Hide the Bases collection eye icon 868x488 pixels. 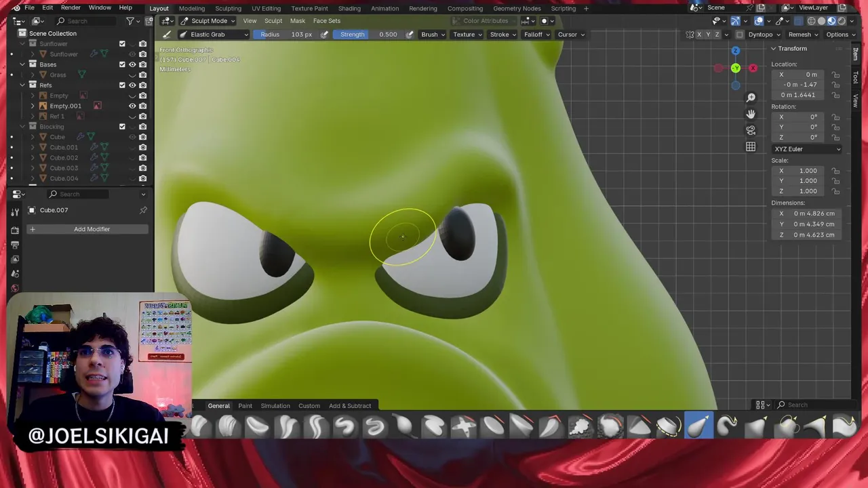coord(132,64)
